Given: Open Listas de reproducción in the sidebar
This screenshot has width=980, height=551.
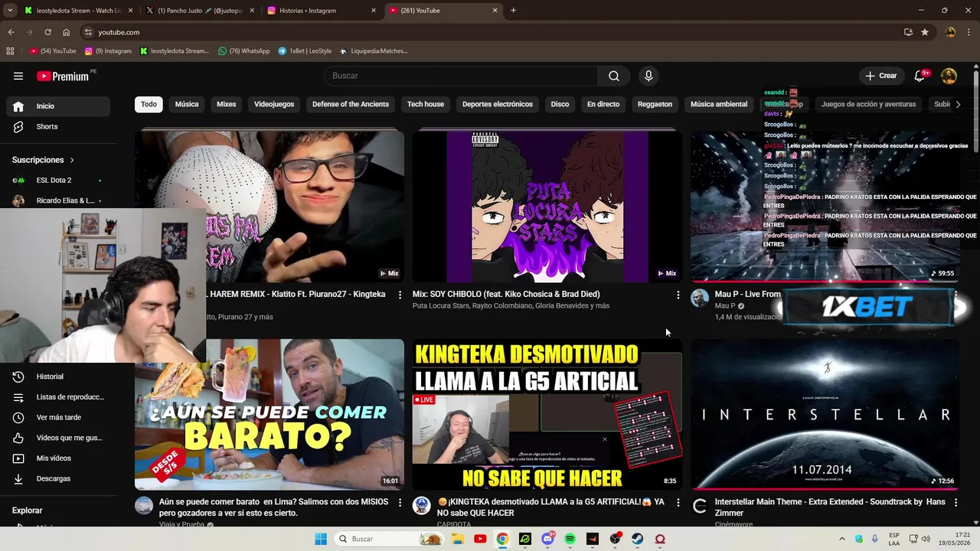Looking at the screenshot, I should pyautogui.click(x=58, y=397).
